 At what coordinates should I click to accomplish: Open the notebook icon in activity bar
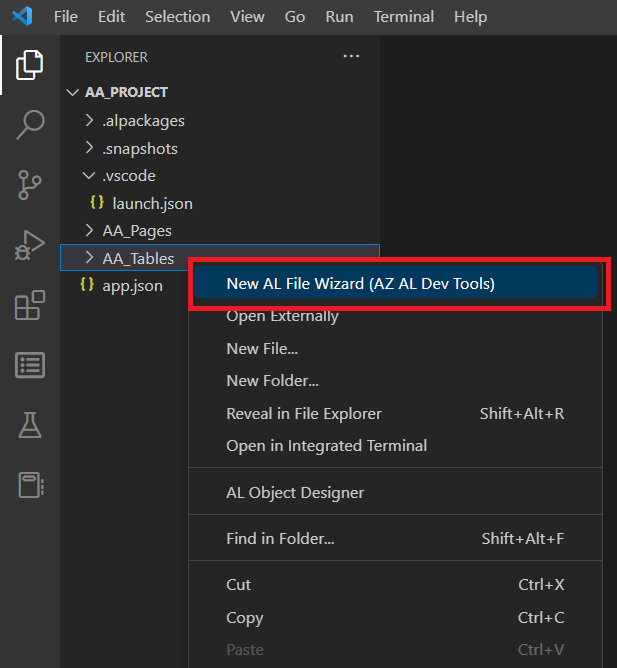[x=31, y=485]
